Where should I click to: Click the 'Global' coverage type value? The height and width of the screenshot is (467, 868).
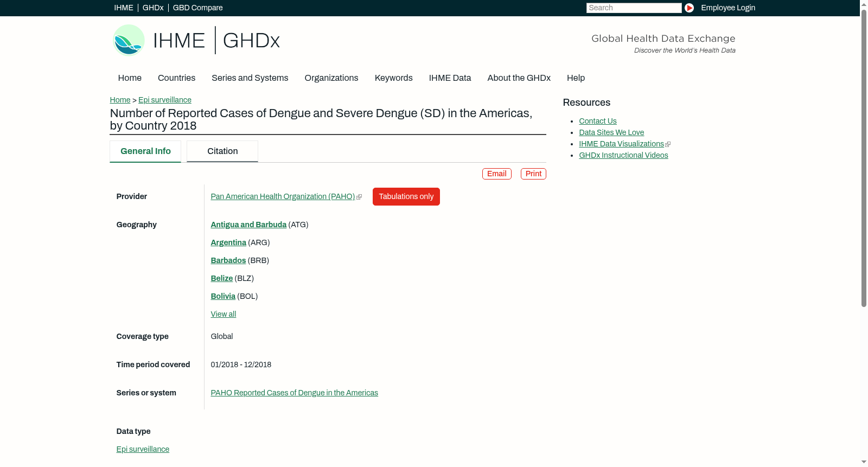click(222, 336)
